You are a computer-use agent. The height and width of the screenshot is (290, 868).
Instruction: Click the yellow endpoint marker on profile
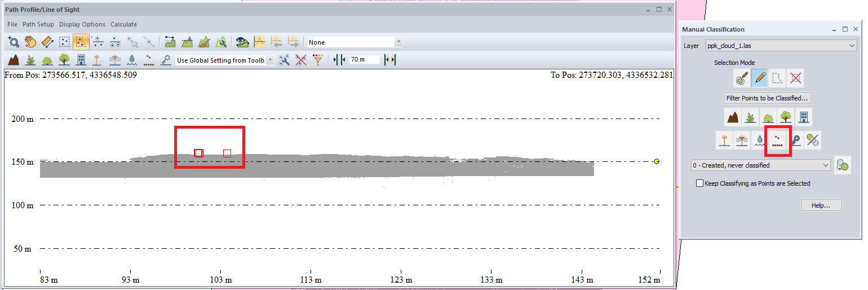tap(657, 161)
